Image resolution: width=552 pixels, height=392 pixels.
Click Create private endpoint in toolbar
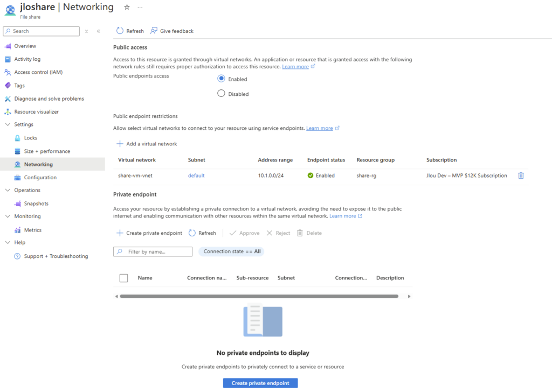pyautogui.click(x=149, y=233)
